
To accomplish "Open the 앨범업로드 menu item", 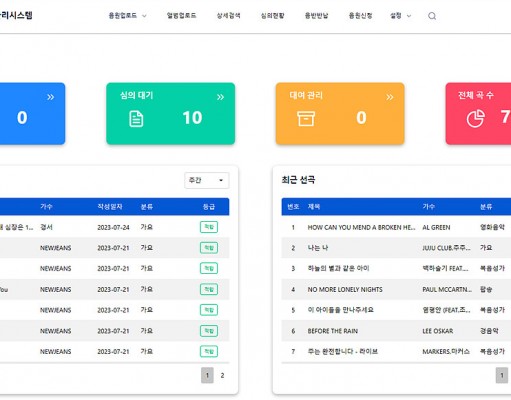I will pos(181,16).
